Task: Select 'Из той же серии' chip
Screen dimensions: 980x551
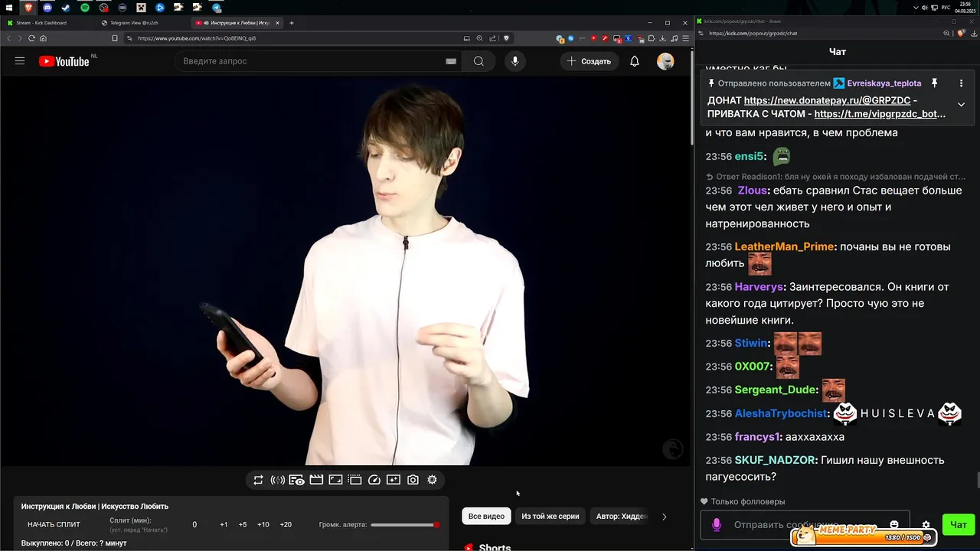Action: click(x=550, y=517)
